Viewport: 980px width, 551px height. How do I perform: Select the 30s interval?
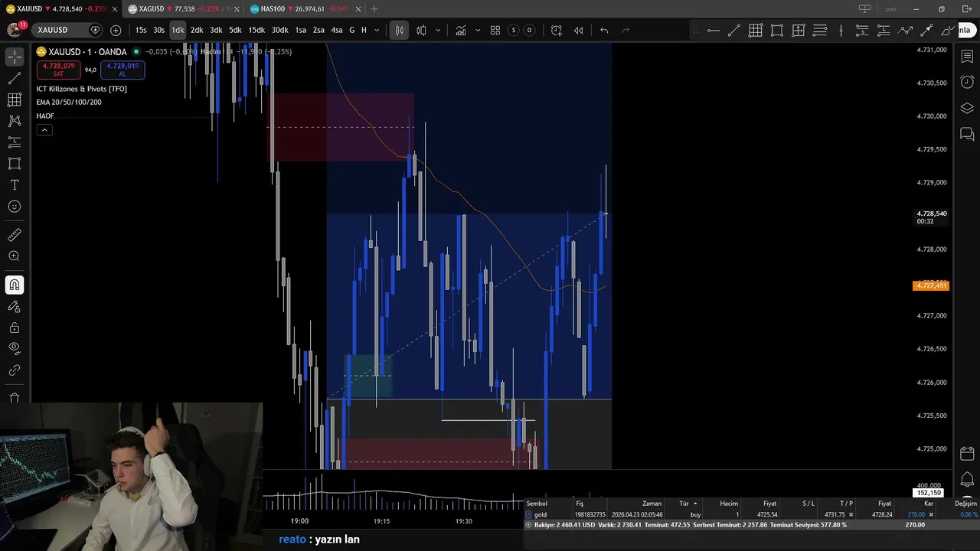tap(158, 30)
